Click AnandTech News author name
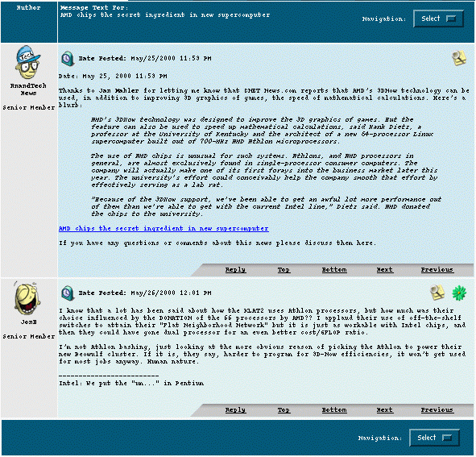 point(28,89)
